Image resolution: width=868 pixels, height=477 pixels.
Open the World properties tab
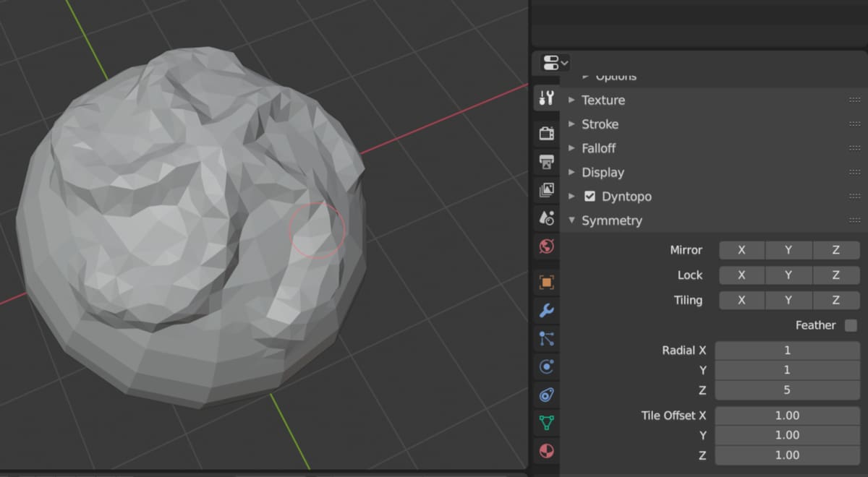[546, 246]
